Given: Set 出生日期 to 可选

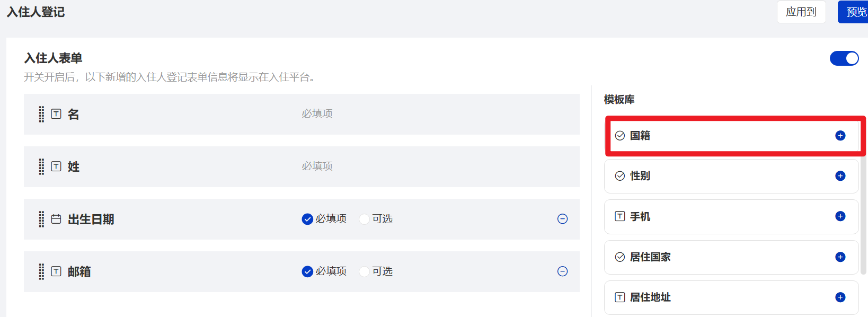Looking at the screenshot, I should click(x=364, y=219).
